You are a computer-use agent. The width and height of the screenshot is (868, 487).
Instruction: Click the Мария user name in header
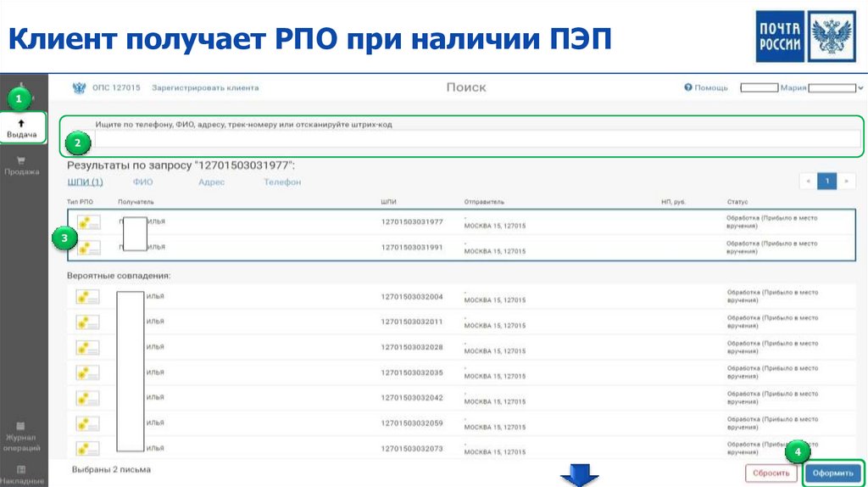pyautogui.click(x=793, y=87)
